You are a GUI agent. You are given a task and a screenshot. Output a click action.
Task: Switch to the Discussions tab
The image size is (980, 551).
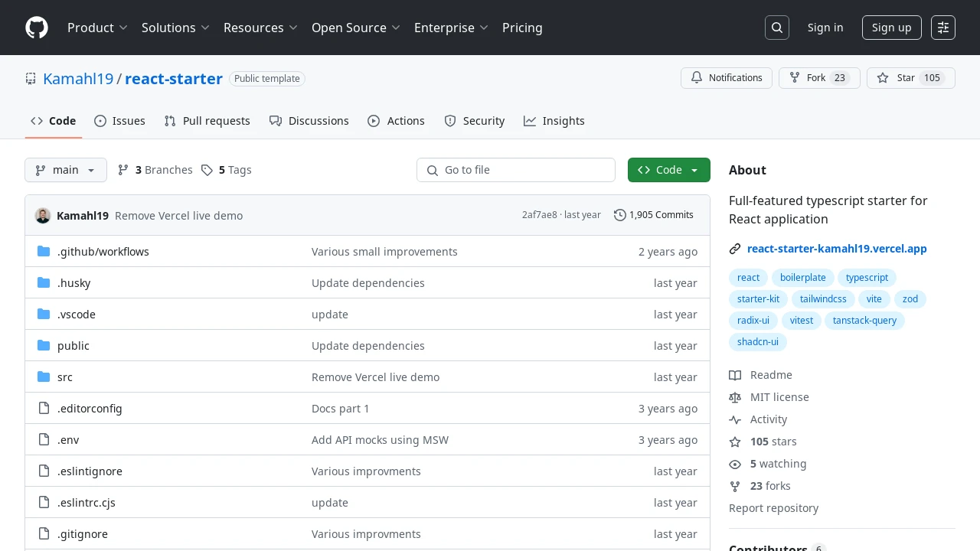[x=309, y=121]
